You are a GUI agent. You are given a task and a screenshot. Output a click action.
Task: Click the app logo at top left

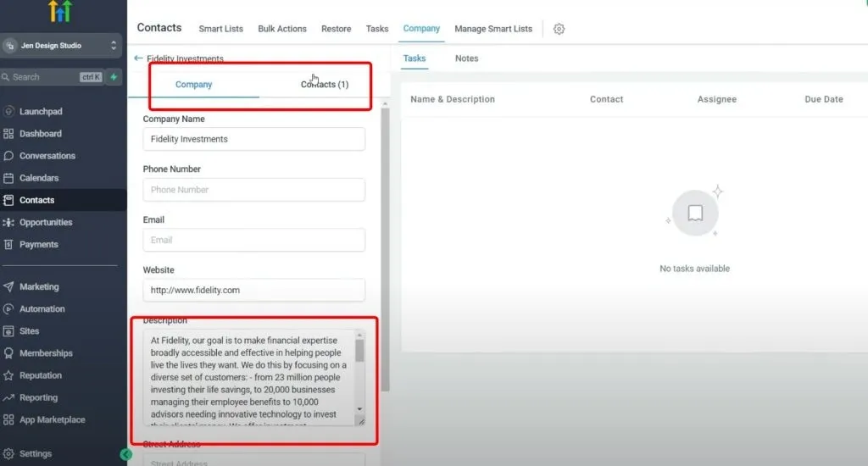[60, 11]
